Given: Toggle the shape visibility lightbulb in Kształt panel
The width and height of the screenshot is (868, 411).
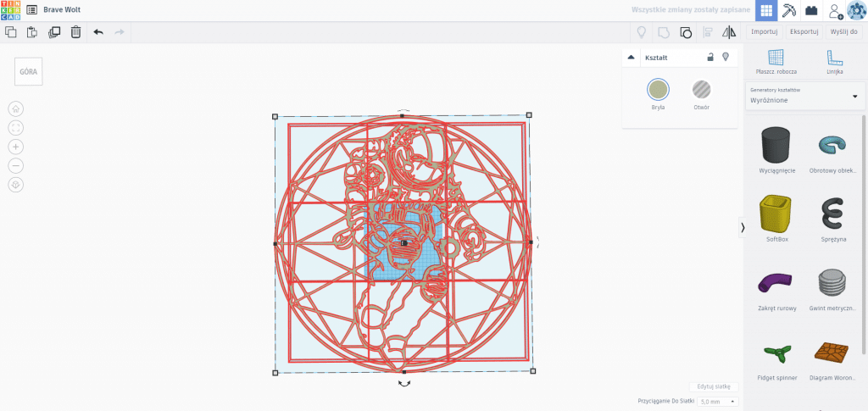Looking at the screenshot, I should pos(726,57).
